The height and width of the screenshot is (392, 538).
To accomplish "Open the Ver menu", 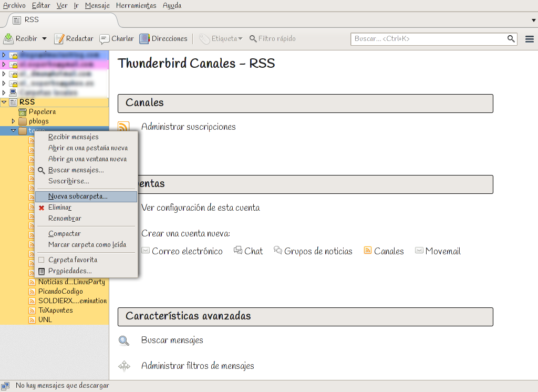I will coord(62,5).
